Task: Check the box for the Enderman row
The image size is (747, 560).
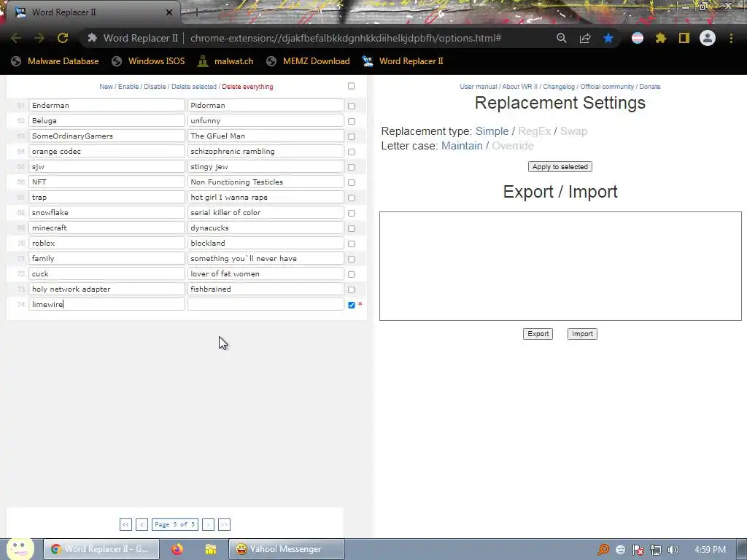Action: [x=352, y=106]
